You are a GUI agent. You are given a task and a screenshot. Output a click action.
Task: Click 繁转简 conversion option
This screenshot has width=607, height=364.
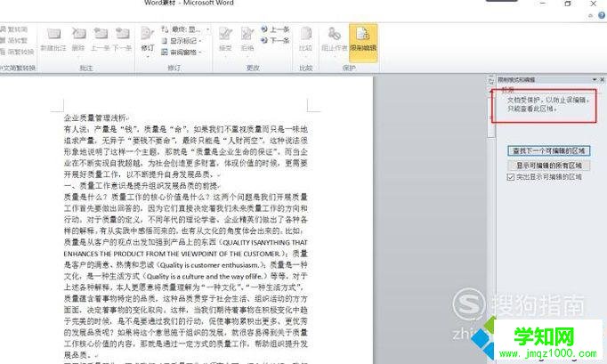[x=14, y=29]
